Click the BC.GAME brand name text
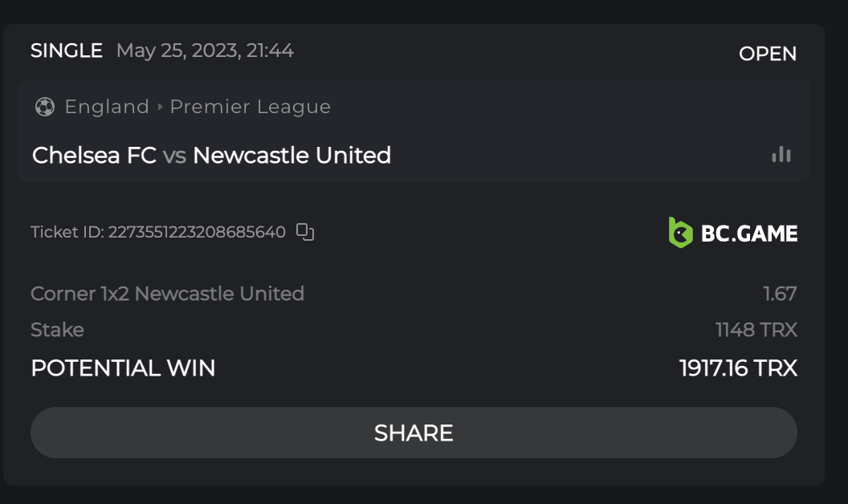This screenshot has width=848, height=504. tap(749, 234)
